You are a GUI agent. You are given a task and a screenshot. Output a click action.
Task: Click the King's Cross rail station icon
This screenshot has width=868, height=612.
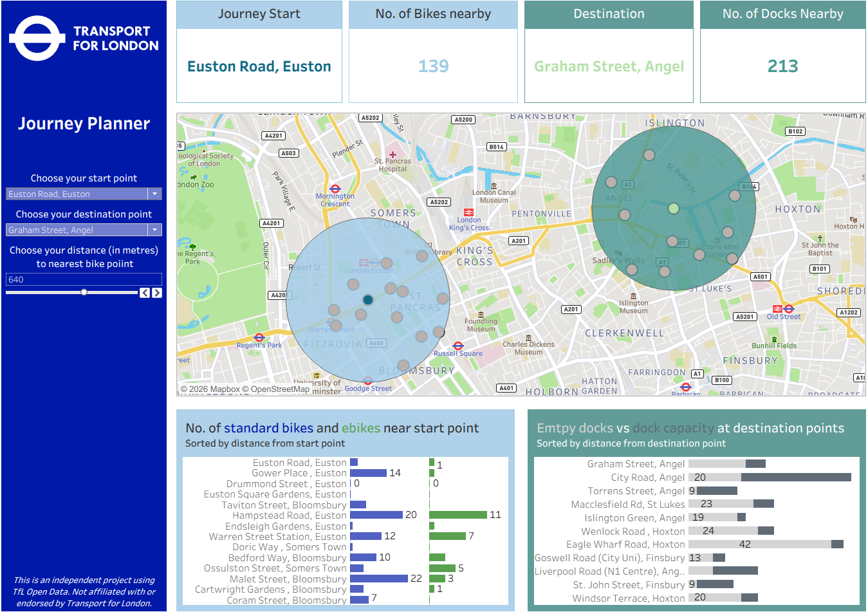(x=468, y=212)
